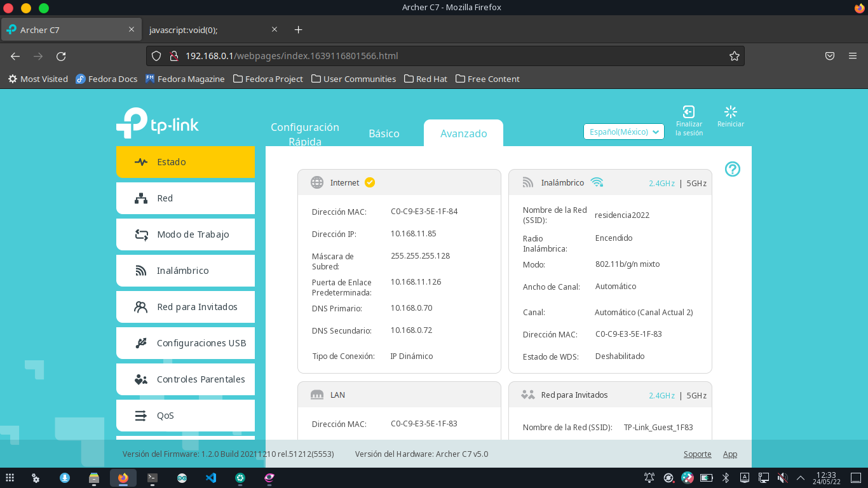
Task: Click the Reiniciar reboot icon
Action: [731, 112]
